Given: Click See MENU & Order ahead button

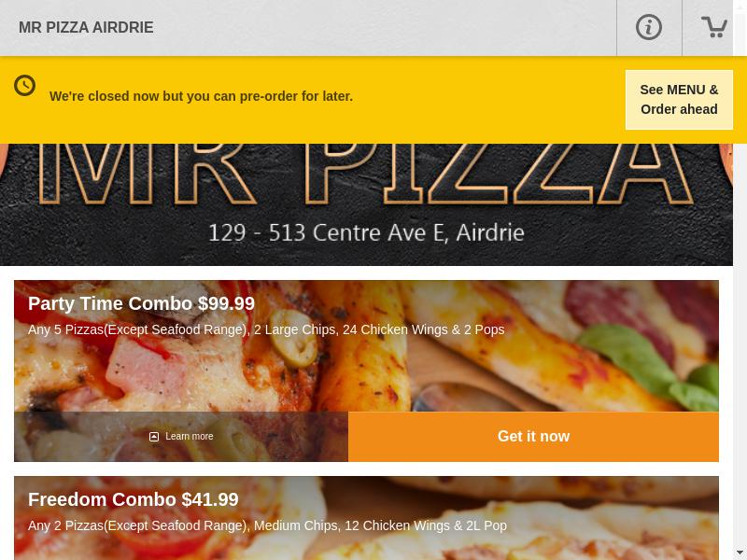Looking at the screenshot, I should (x=679, y=100).
